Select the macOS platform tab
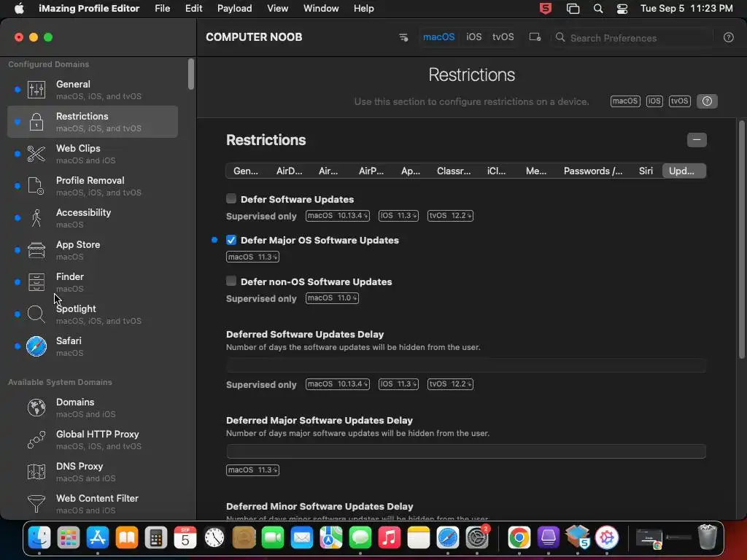This screenshot has width=747, height=560. pos(438,36)
